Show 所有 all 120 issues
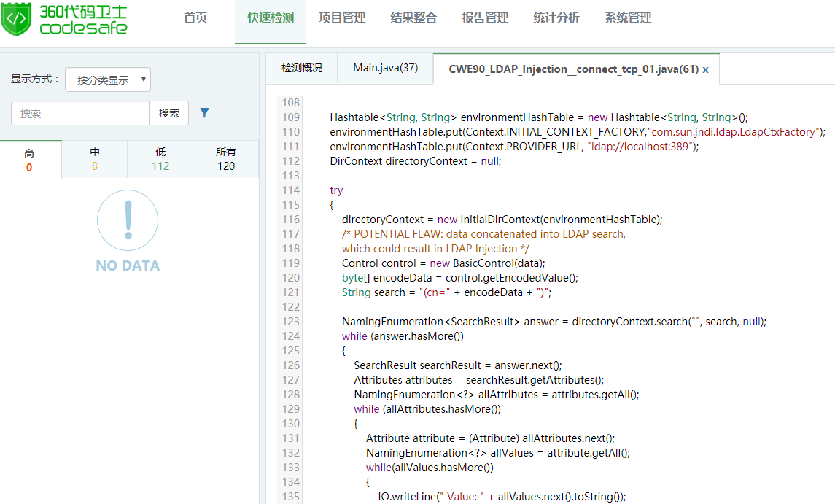This screenshot has height=504, width=835. coord(226,159)
